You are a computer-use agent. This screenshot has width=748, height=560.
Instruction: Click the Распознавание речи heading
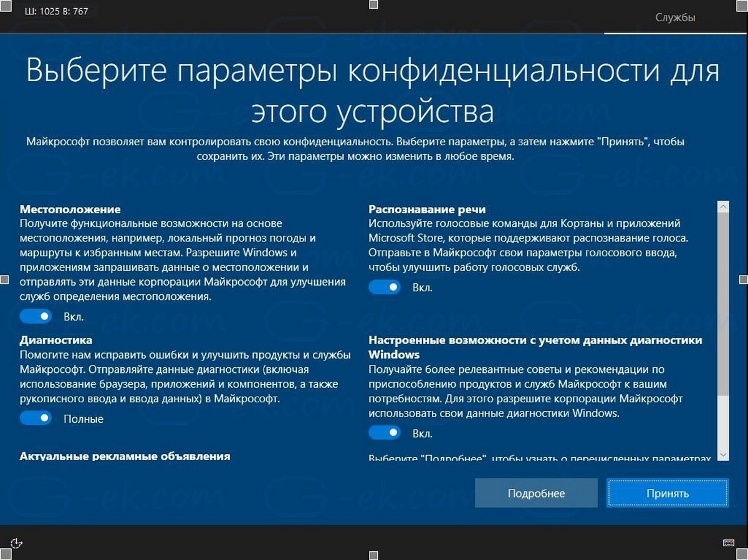tap(427, 209)
